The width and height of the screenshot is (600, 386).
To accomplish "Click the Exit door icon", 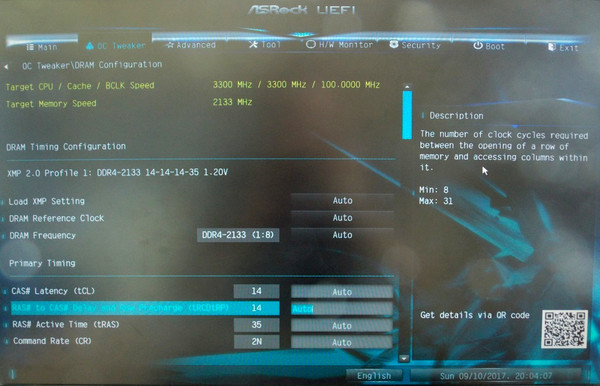I will pyautogui.click(x=551, y=47).
